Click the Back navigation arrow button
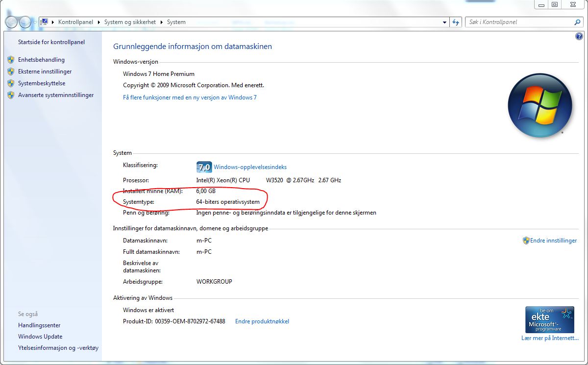 [11, 22]
